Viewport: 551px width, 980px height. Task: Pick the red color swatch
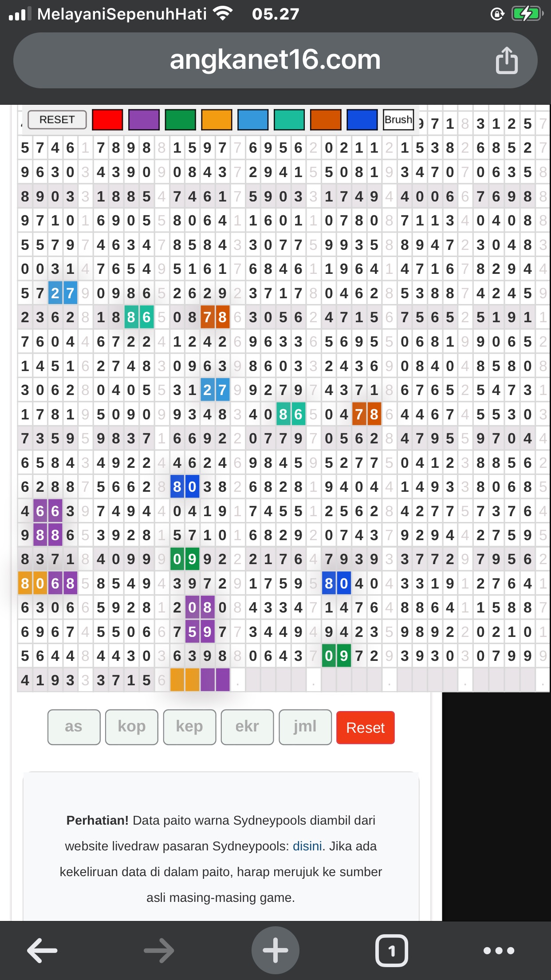107,120
